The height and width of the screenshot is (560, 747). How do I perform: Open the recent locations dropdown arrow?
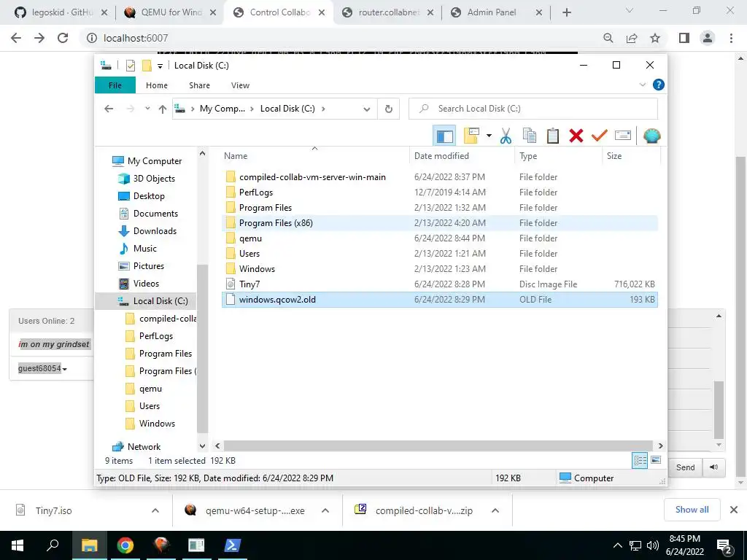[147, 109]
